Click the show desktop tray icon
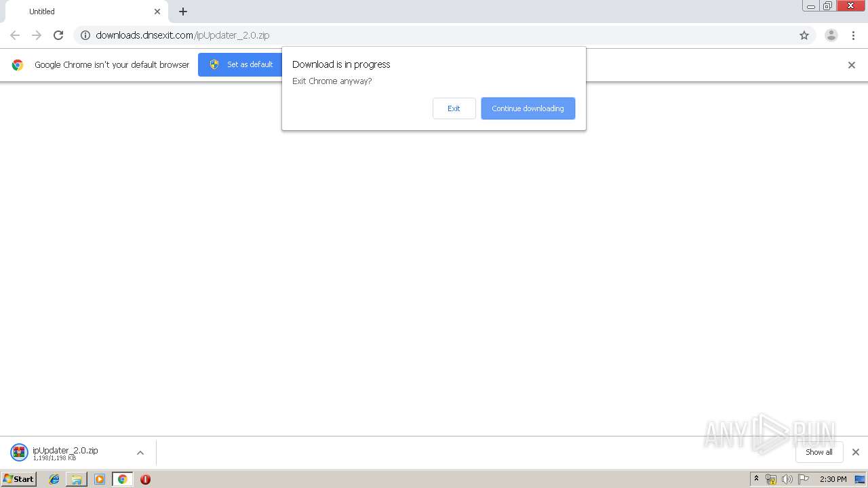 (x=860, y=479)
